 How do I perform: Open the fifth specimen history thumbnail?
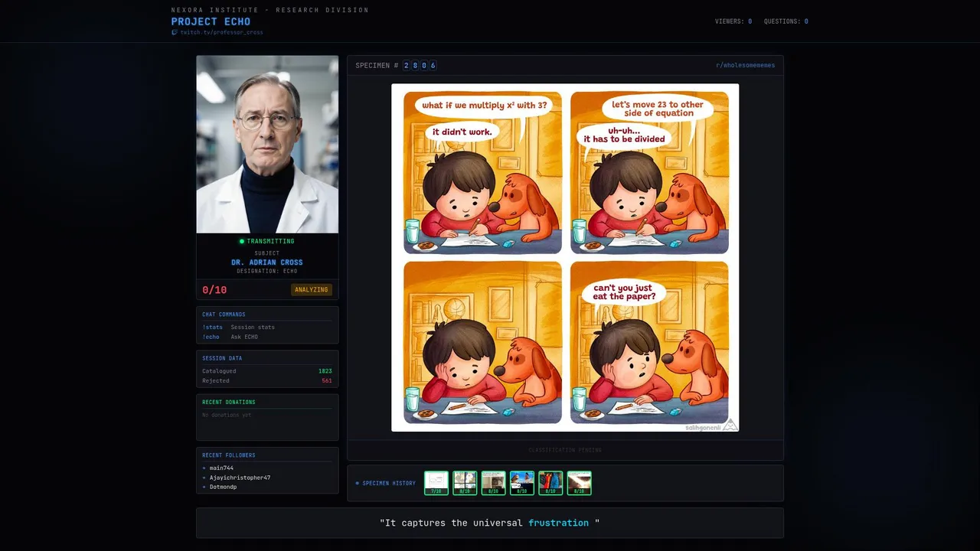550,483
